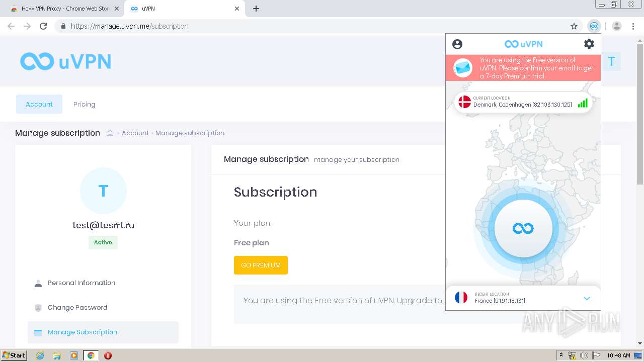Close the uVPN tab
This screenshot has width=644, height=362.
[237, 9]
